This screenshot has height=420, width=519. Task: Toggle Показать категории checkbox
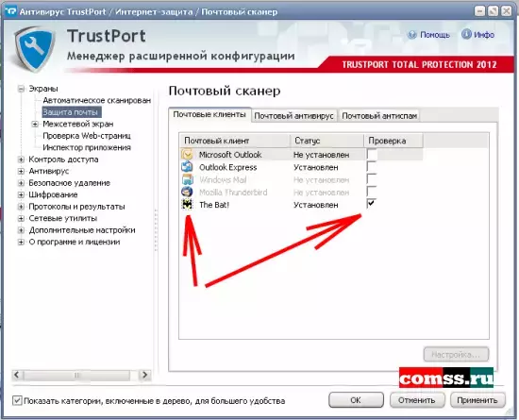[x=17, y=401]
